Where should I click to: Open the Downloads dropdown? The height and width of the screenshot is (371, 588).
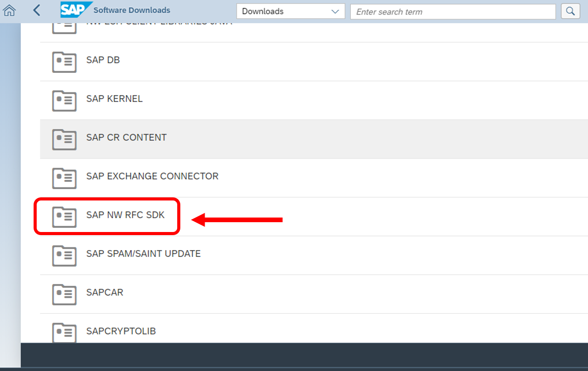(290, 11)
